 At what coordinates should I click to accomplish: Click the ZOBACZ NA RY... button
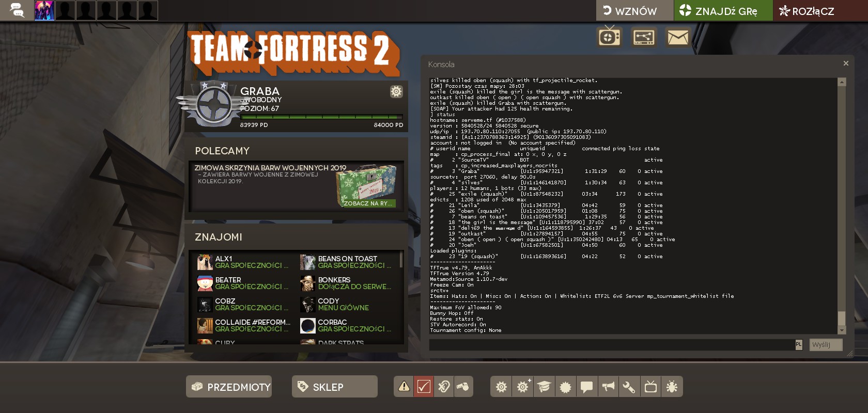click(x=368, y=203)
